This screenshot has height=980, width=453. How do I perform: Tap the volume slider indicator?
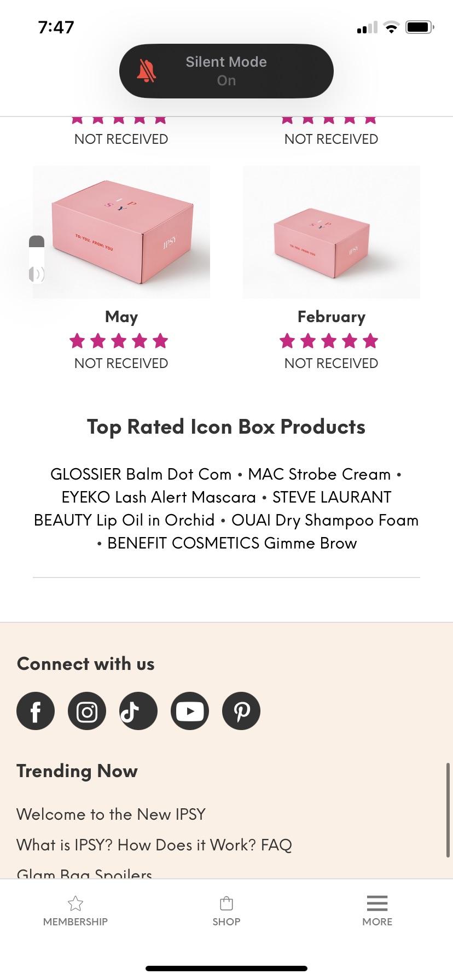coord(37,260)
